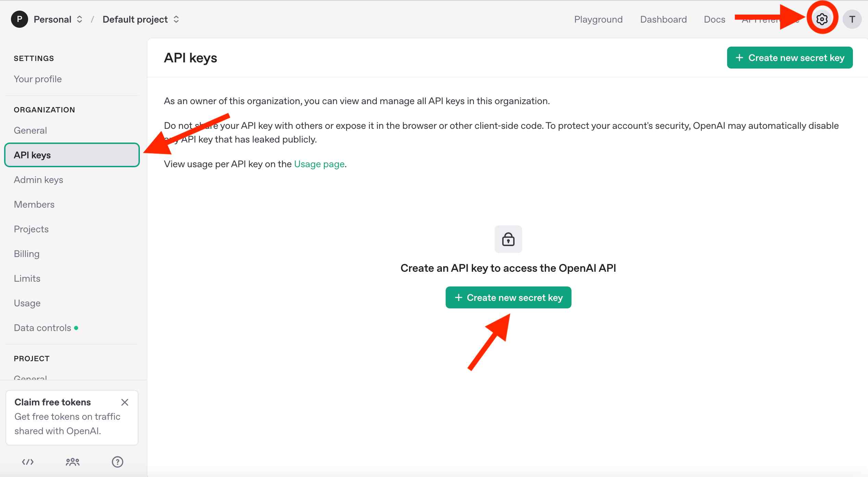This screenshot has width=868, height=477.
Task: Open the Dashboard tab
Action: [x=664, y=19]
